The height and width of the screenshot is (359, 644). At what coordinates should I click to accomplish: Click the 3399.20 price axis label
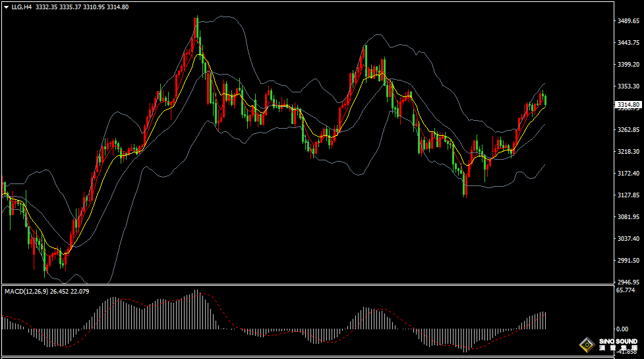point(628,65)
